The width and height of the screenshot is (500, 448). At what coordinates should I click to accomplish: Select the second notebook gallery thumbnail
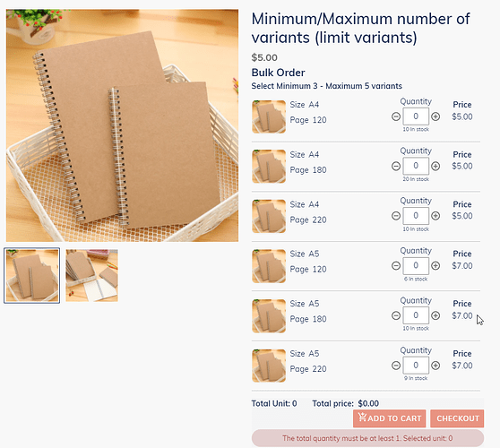tap(91, 275)
